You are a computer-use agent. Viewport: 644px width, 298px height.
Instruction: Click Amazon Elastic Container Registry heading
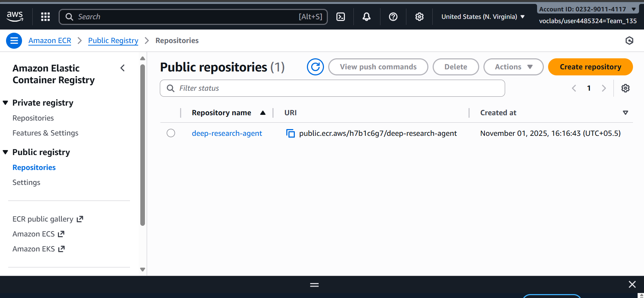point(54,74)
